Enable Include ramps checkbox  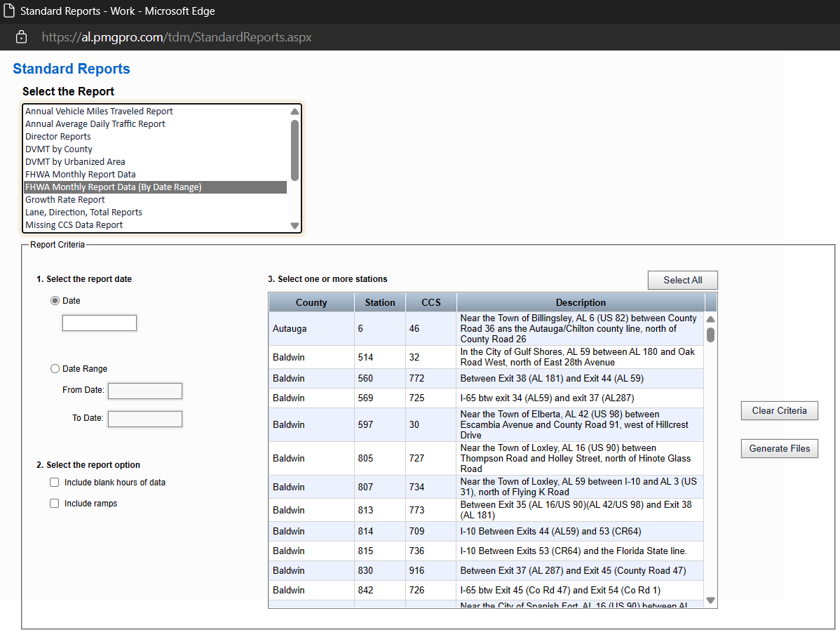[x=54, y=504]
